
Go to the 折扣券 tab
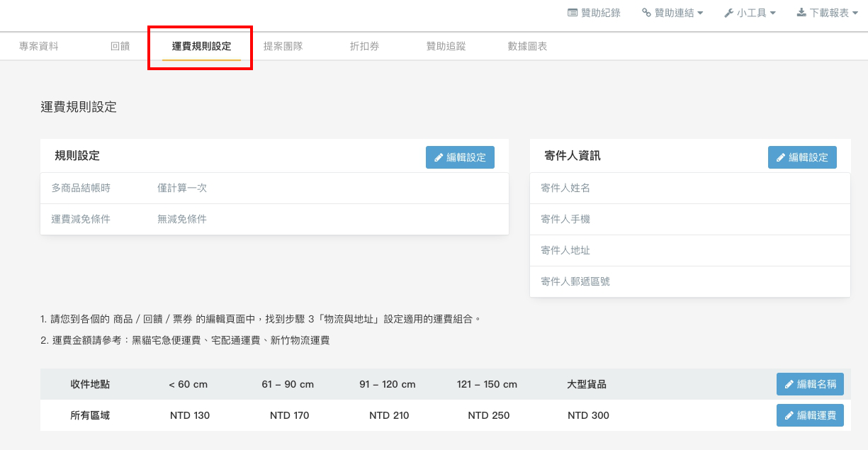(x=364, y=46)
